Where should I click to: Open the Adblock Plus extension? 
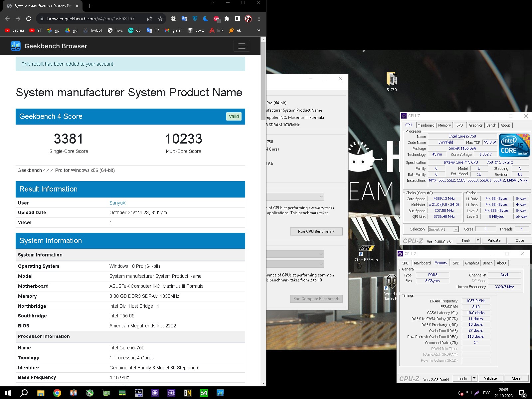click(x=216, y=19)
